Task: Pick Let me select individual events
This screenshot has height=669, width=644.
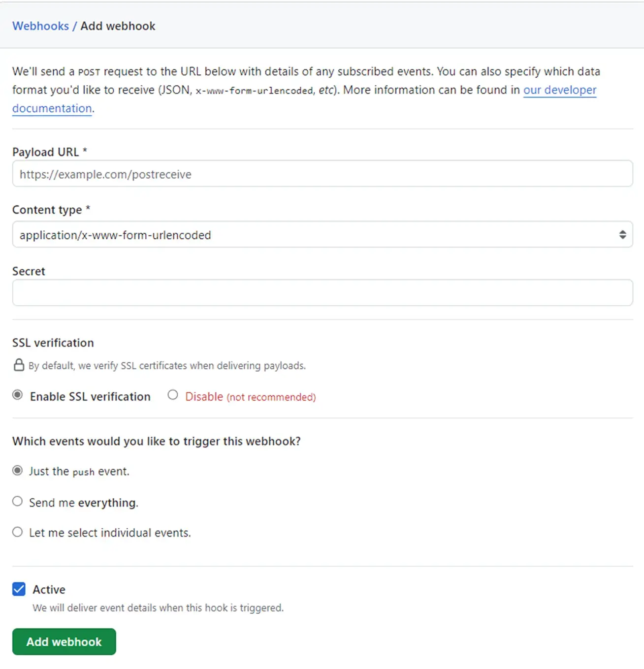Action: (18, 532)
